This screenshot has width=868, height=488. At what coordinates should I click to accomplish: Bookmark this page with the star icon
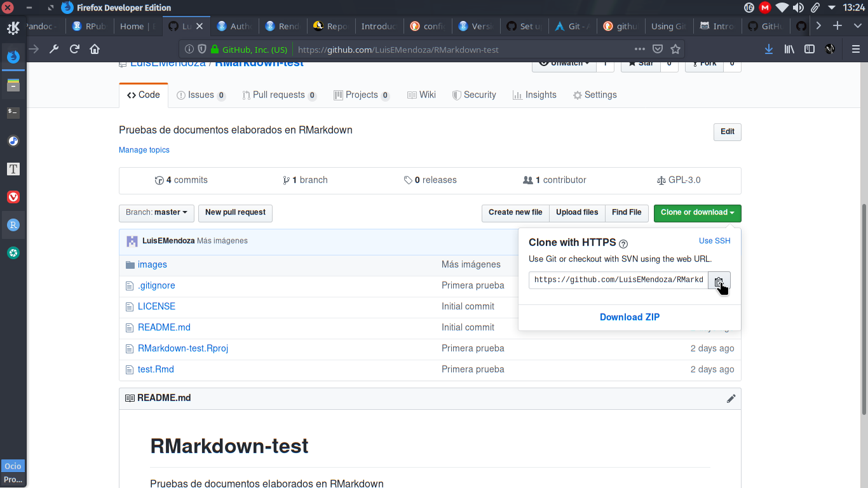tap(675, 49)
